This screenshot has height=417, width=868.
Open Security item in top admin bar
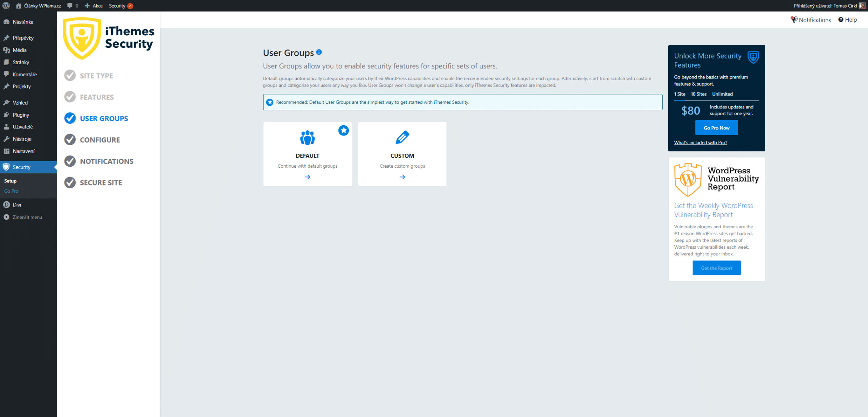[x=121, y=6]
